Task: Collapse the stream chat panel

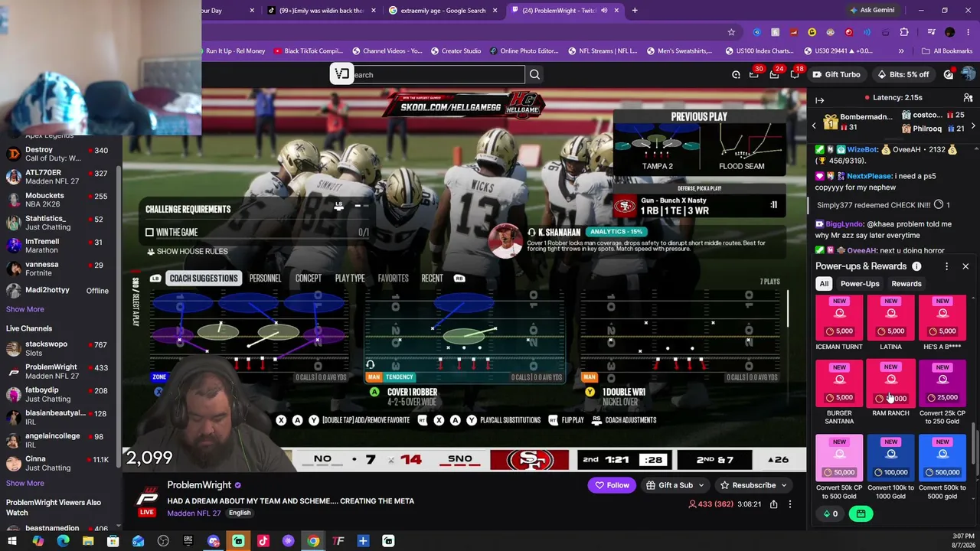Action: point(819,99)
